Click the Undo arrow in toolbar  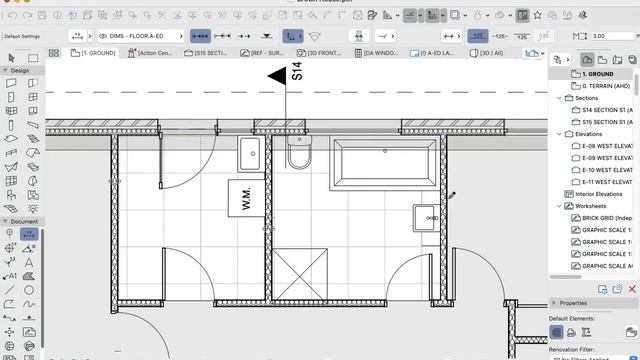(x=12, y=16)
